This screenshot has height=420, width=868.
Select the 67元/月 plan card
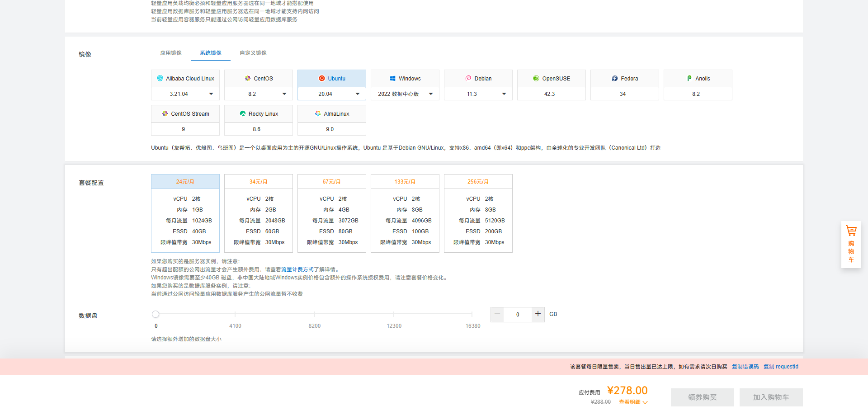(332, 213)
